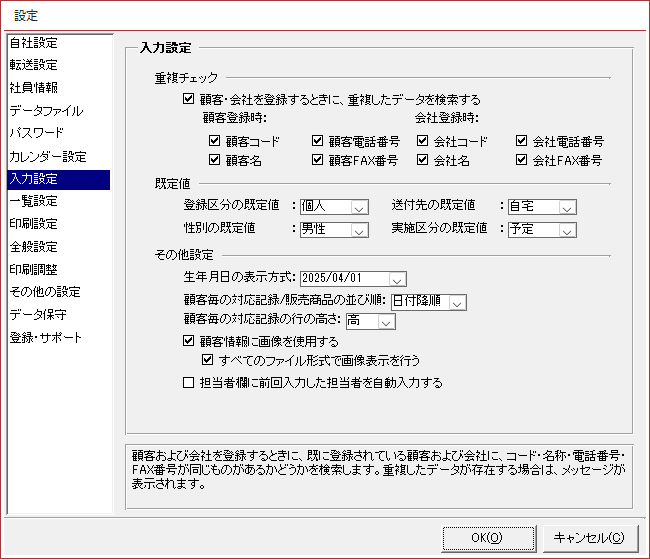Open カレンダー設定 category
Image resolution: width=650 pixels, height=559 pixels.
[x=48, y=157]
